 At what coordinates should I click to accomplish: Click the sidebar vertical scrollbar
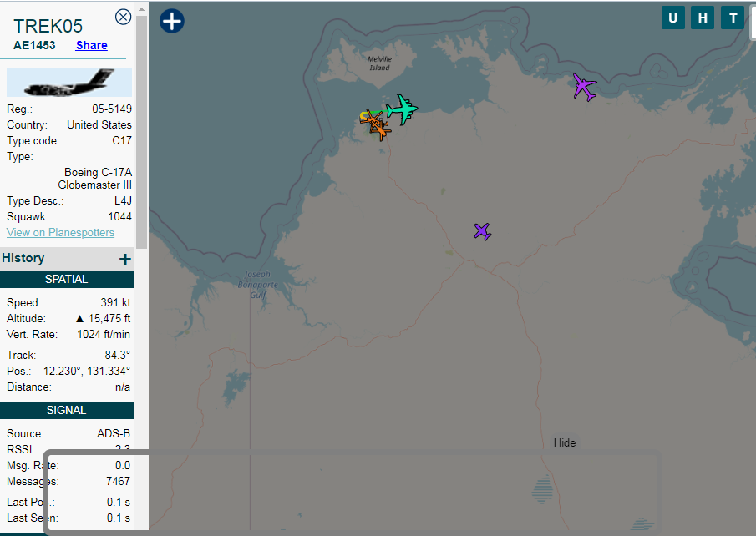click(141, 133)
